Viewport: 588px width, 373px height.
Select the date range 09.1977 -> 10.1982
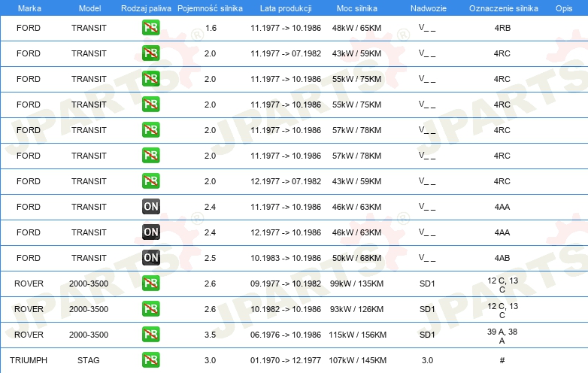tap(286, 284)
